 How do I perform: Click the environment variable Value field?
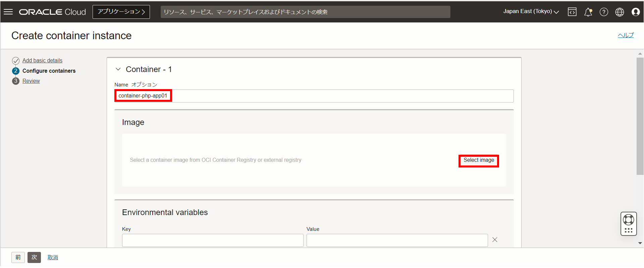click(x=397, y=240)
